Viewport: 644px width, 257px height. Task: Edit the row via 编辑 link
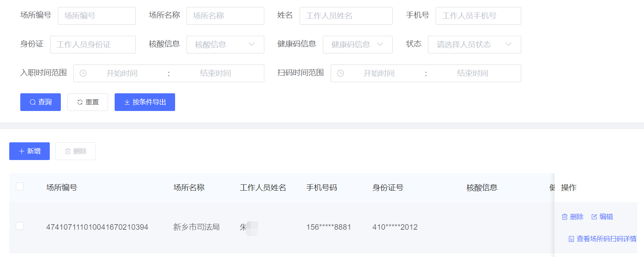(x=602, y=217)
